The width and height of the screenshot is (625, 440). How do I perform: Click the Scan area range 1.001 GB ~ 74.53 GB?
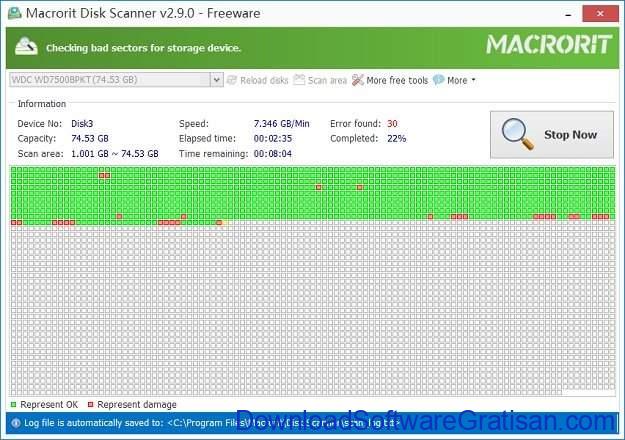pyautogui.click(x=115, y=154)
